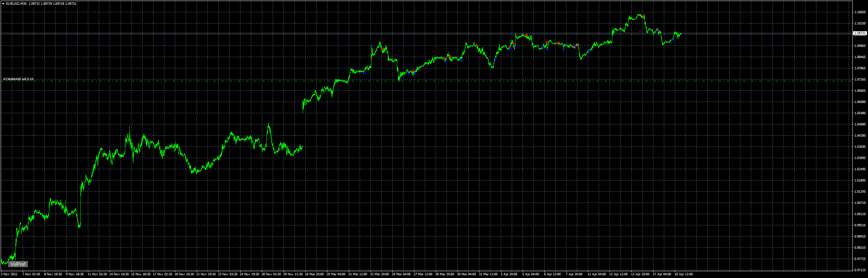
Task: Click the 17 Apr 04:00 time label
Action: pyautogui.click(x=662, y=274)
